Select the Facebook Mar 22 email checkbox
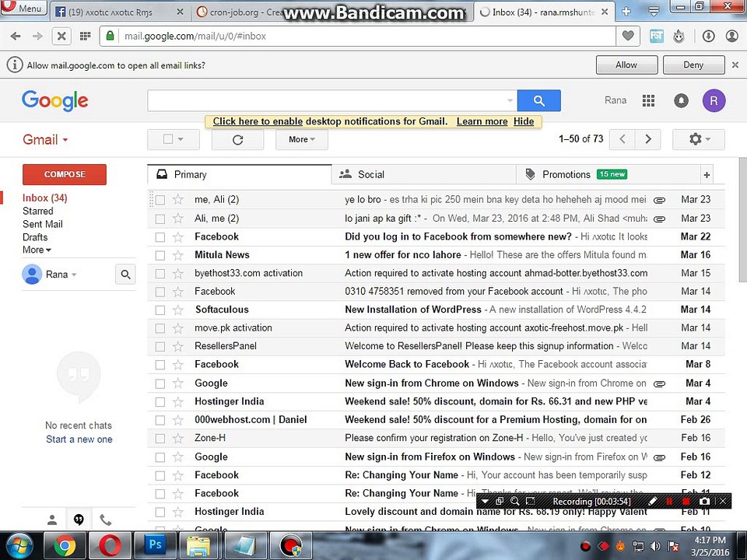The height and width of the screenshot is (560, 747). coord(160,237)
